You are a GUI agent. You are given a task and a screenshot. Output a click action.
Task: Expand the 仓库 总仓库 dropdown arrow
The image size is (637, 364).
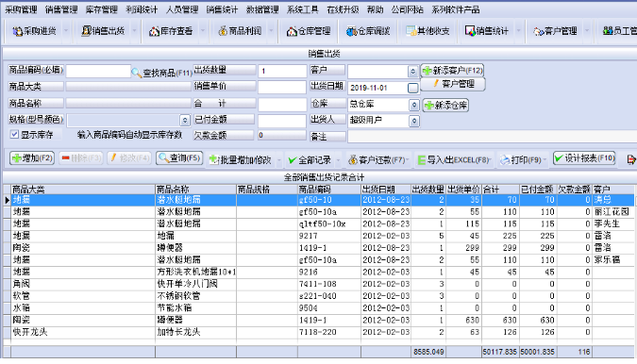(x=414, y=105)
